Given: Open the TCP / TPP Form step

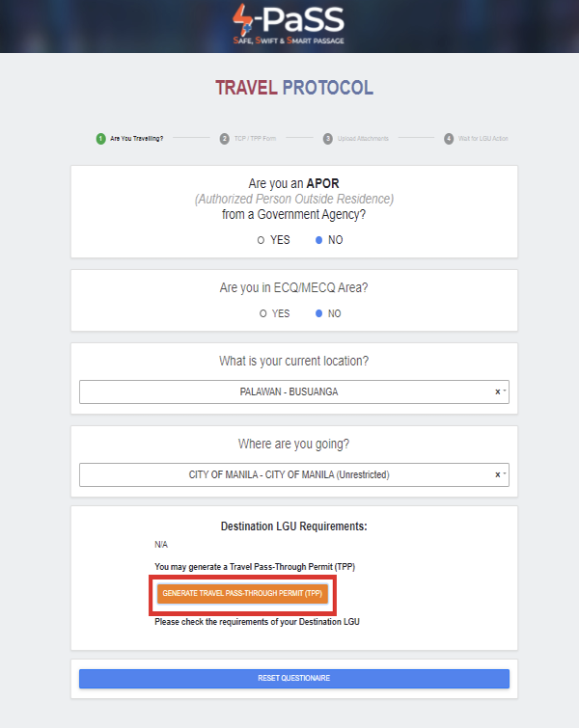Looking at the screenshot, I should click(255, 138).
